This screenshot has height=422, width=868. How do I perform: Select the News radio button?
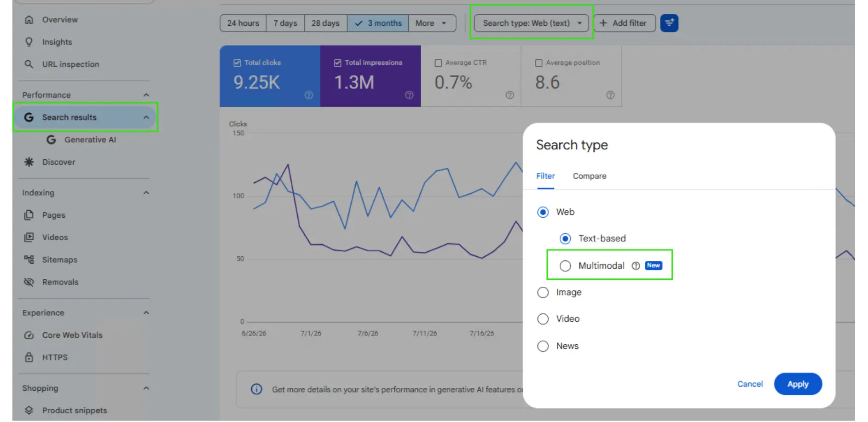pyautogui.click(x=543, y=346)
